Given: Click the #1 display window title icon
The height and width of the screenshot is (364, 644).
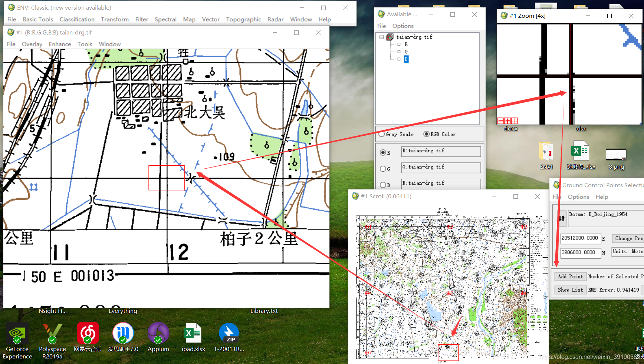Looking at the screenshot, I should [x=11, y=32].
